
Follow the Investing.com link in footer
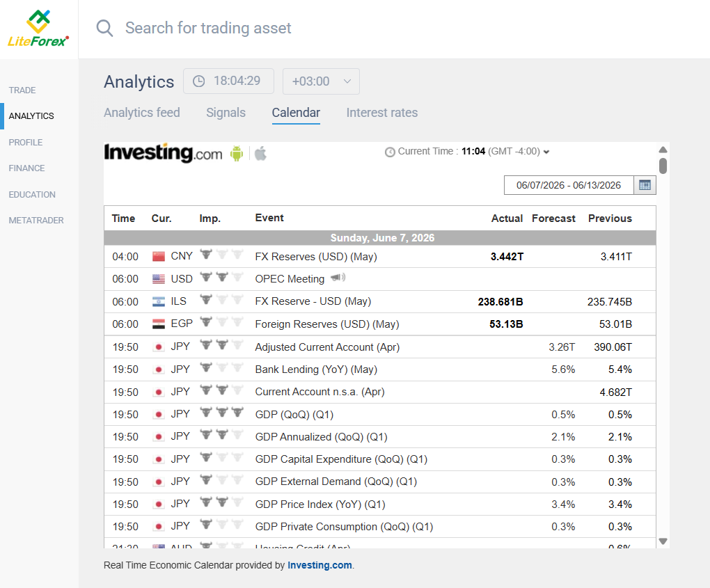[x=319, y=565]
